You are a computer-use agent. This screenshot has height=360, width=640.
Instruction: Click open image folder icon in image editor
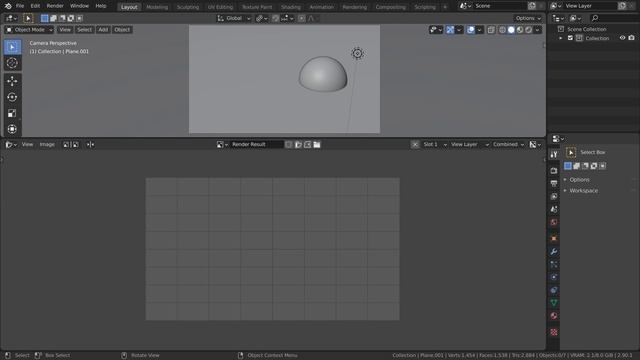317,144
